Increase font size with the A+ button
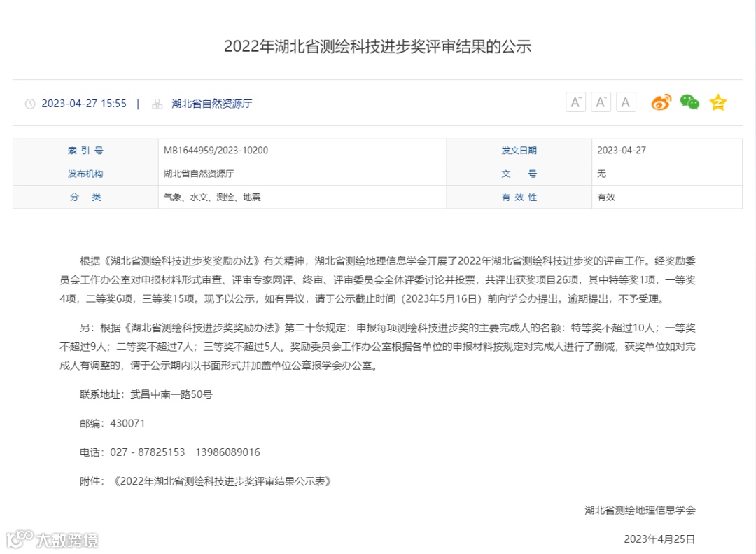Viewport: 756px width, 554px height. point(575,102)
